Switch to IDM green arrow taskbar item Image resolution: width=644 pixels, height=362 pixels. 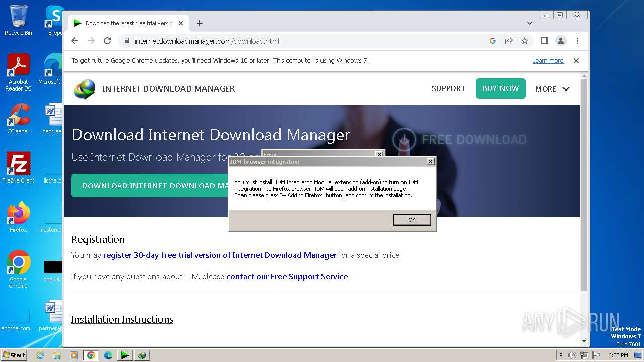point(125,355)
